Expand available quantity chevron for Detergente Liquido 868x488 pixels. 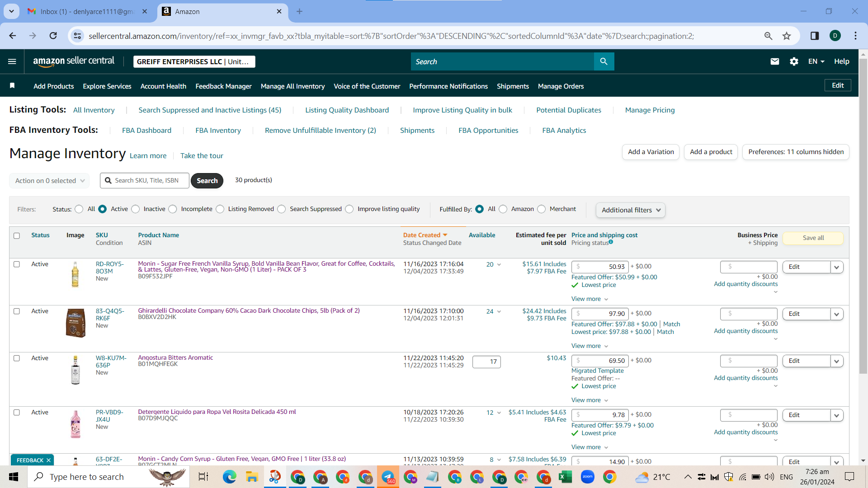coord(499,413)
